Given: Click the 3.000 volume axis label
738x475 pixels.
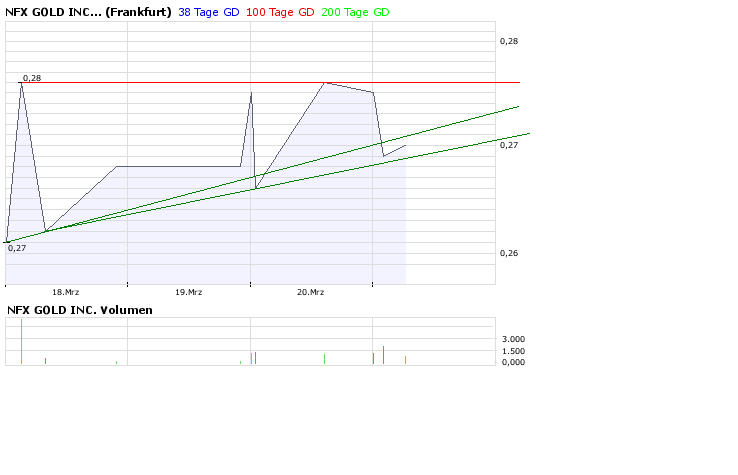Looking at the screenshot, I should [x=513, y=339].
